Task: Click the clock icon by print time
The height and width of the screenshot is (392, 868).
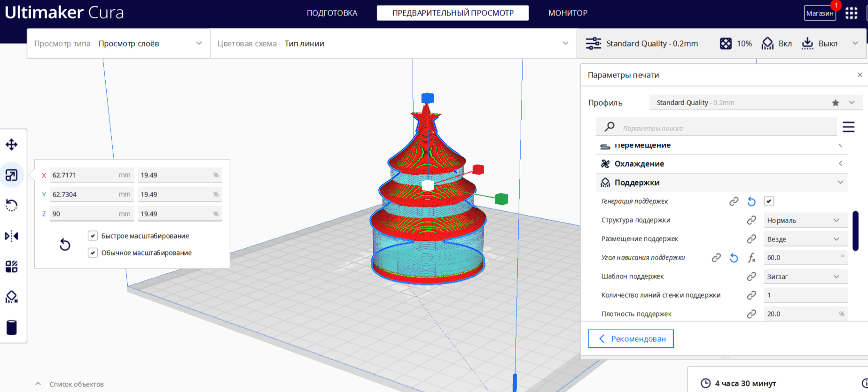Action: coord(705,384)
